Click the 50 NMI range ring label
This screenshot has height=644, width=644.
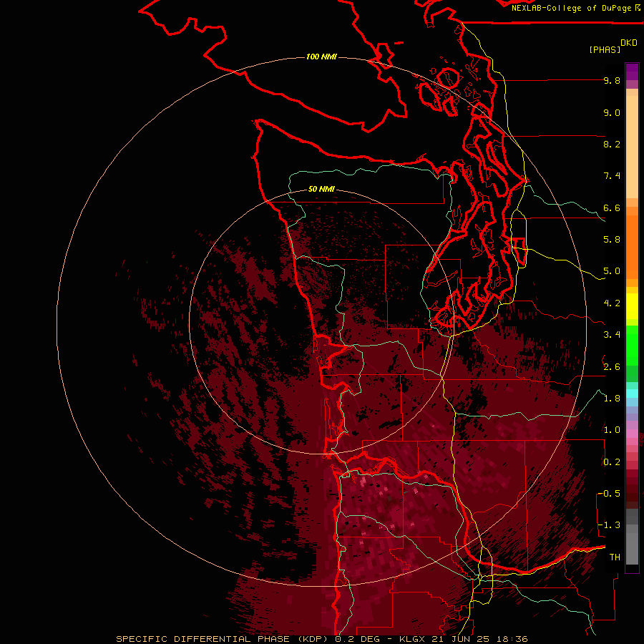321,189
